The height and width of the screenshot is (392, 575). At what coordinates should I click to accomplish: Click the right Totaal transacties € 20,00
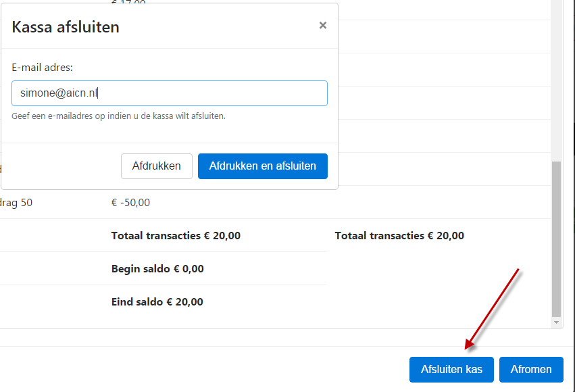399,235
